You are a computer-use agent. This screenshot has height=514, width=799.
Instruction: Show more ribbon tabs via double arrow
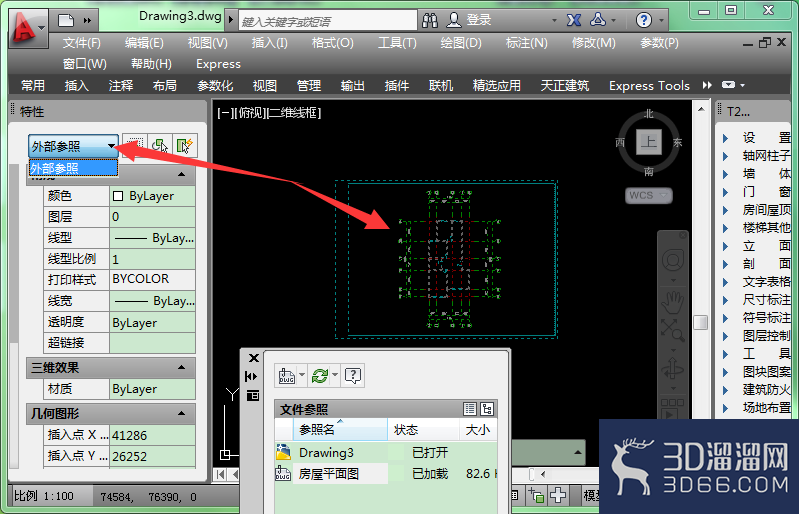[x=707, y=85]
